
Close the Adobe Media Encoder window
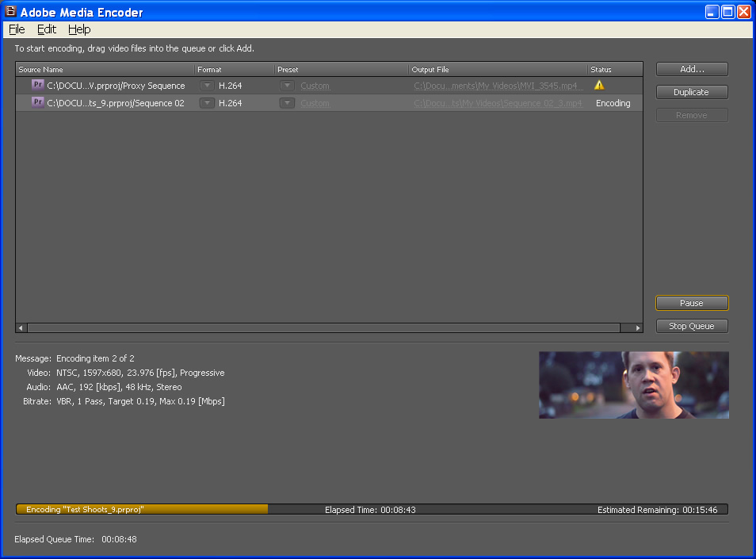point(744,12)
